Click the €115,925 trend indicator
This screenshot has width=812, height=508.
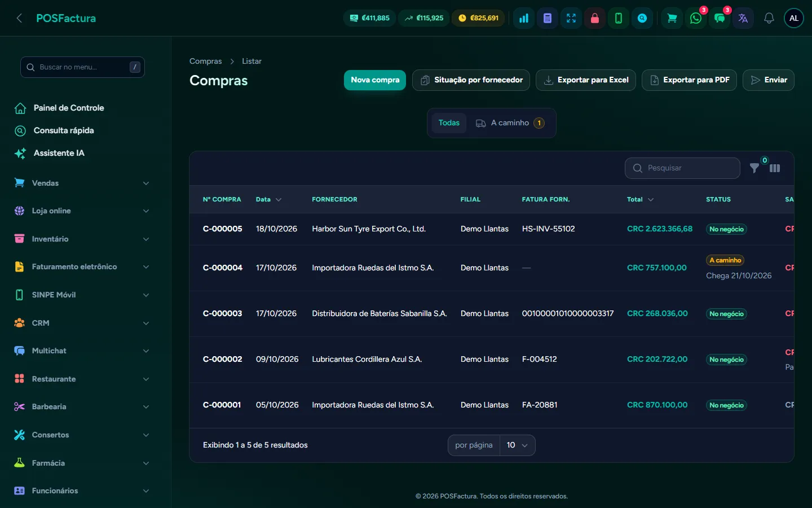tap(424, 18)
